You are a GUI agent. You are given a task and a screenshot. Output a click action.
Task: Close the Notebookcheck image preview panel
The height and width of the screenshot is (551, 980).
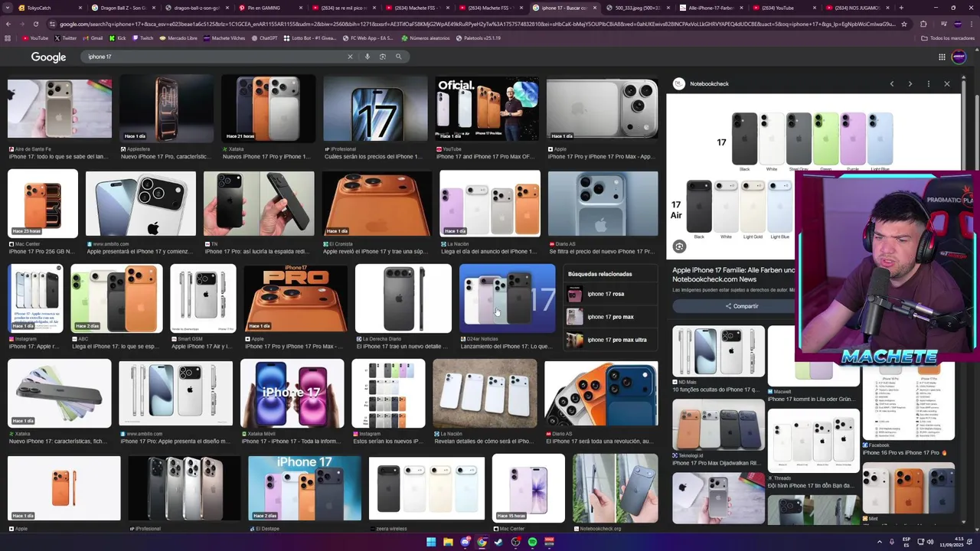947,83
